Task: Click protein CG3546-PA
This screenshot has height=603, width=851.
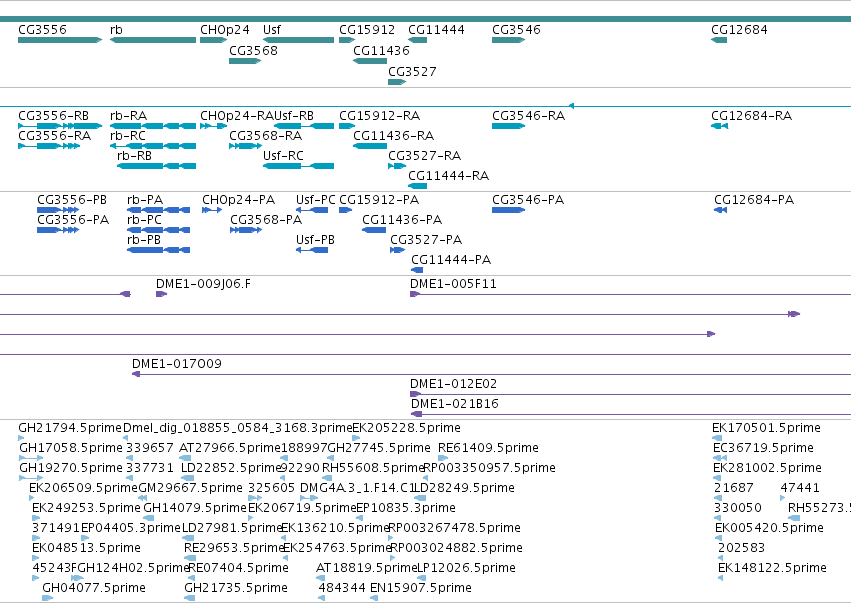Action: [509, 210]
